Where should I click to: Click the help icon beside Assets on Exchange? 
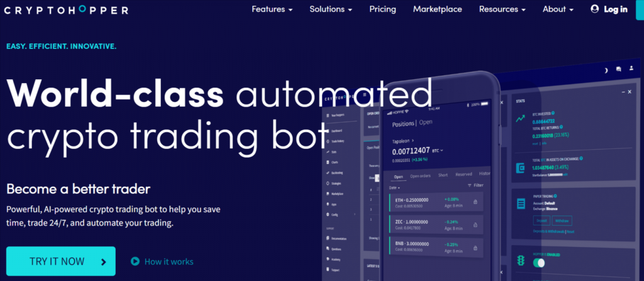pyautogui.click(x=582, y=158)
